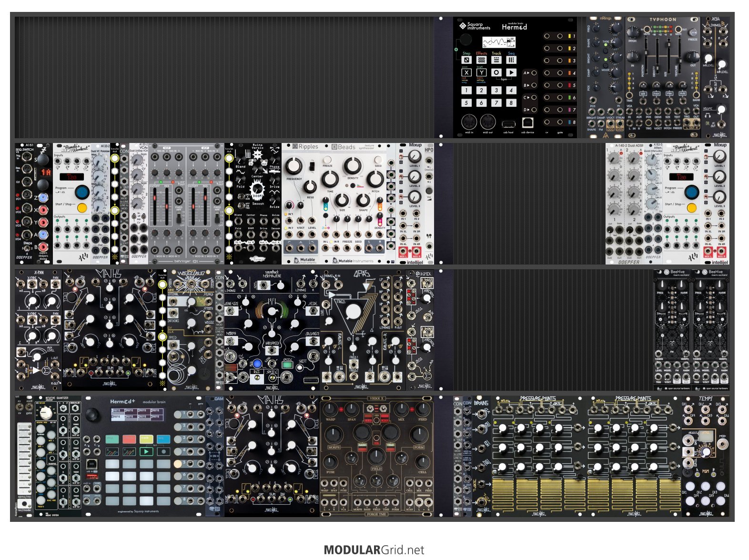749x560 pixels.
Task: Tap the yellow track pad on Hermod+
Action: coord(146,438)
